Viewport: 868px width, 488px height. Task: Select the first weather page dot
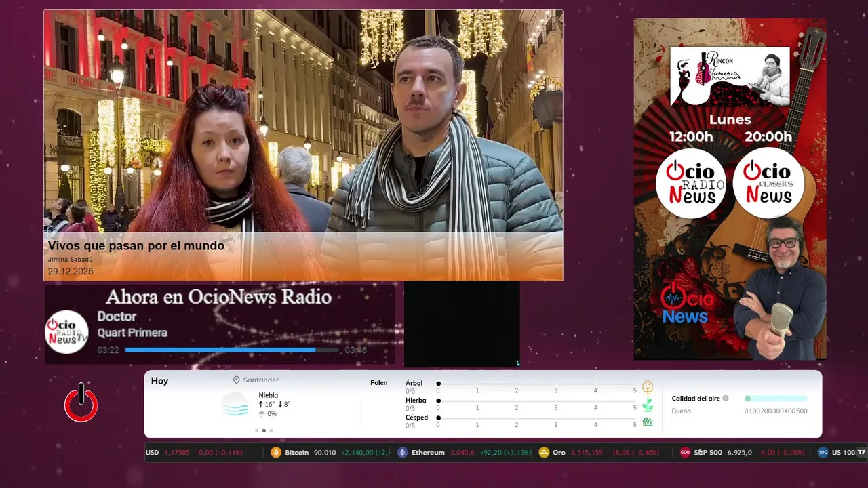256,430
